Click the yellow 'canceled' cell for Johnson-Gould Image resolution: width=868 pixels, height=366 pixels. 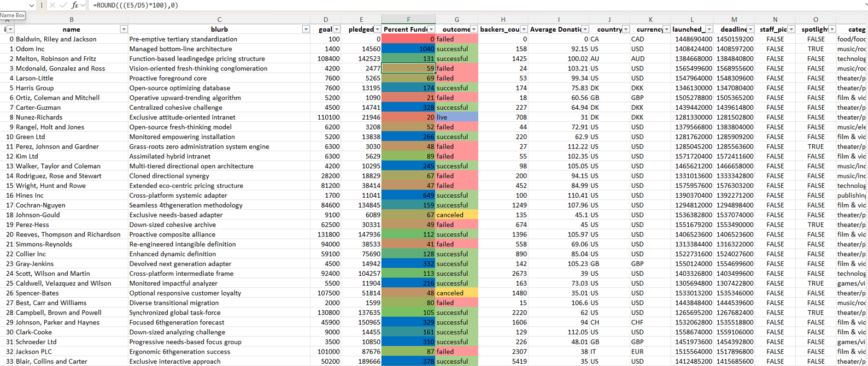click(456, 215)
